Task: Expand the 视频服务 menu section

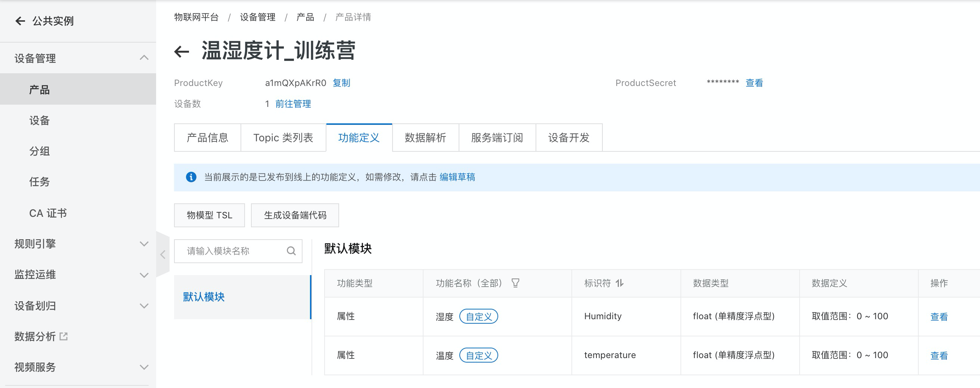Action: click(x=144, y=367)
